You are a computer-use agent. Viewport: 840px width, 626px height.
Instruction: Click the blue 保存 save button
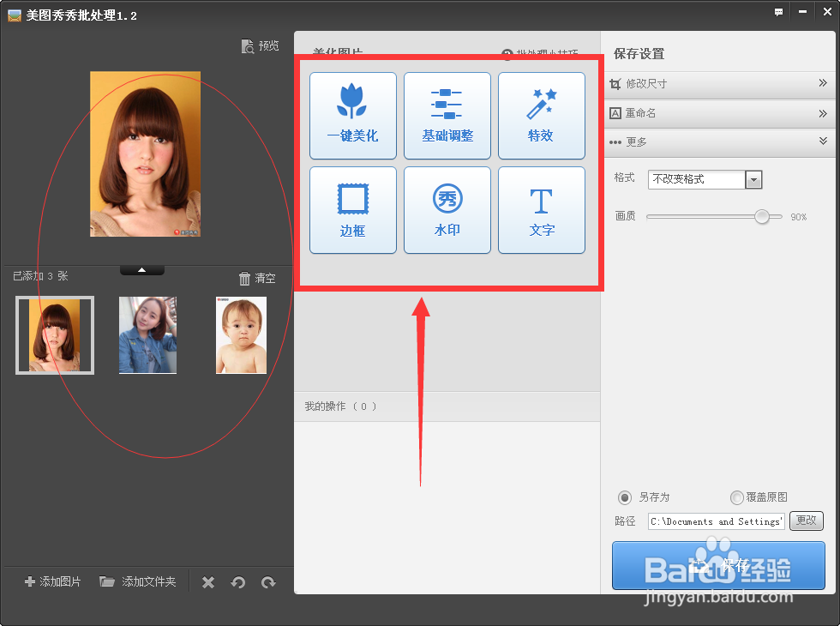[718, 565]
